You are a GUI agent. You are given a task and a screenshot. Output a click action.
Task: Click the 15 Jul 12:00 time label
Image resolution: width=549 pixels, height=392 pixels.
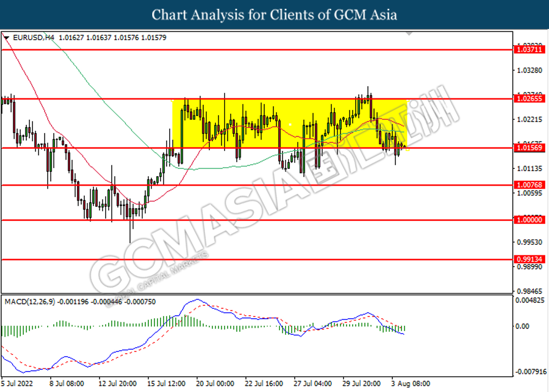pyautogui.click(x=166, y=384)
